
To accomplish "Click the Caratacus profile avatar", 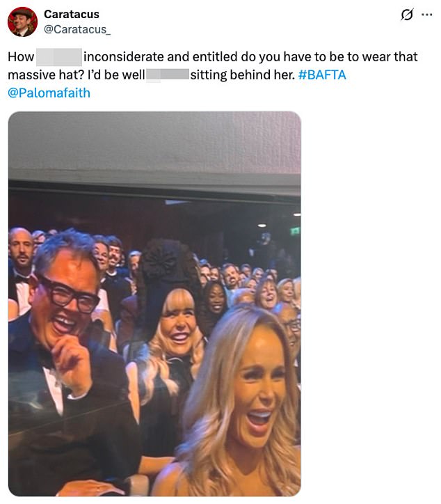I will pos(22,22).
